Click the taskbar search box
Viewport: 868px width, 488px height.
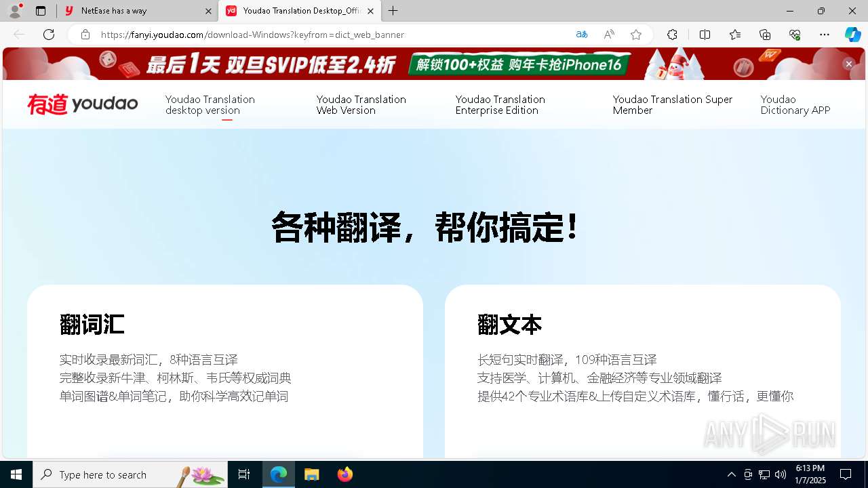click(x=130, y=474)
